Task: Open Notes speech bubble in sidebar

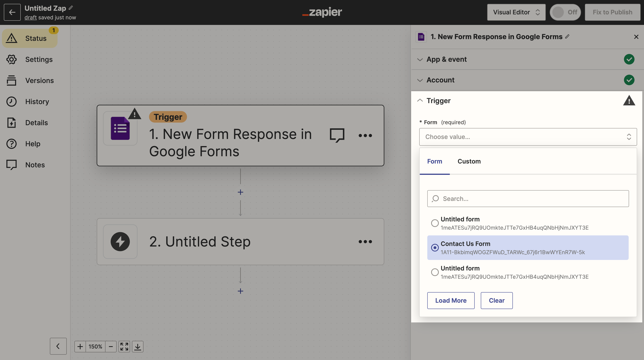Action: tap(12, 165)
